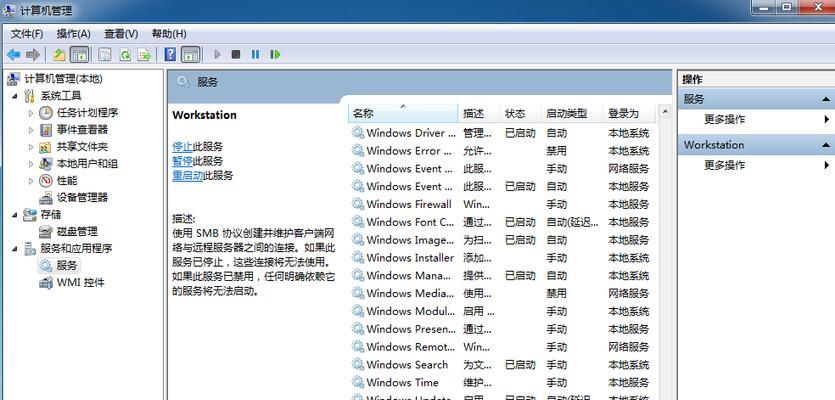Click the 重启动 service link
Viewport: 835px width, 400px height.
pyautogui.click(x=187, y=175)
